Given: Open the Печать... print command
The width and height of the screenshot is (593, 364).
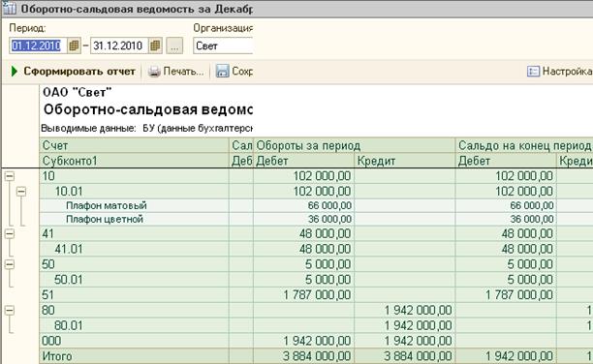Looking at the screenshot, I should click(175, 71).
